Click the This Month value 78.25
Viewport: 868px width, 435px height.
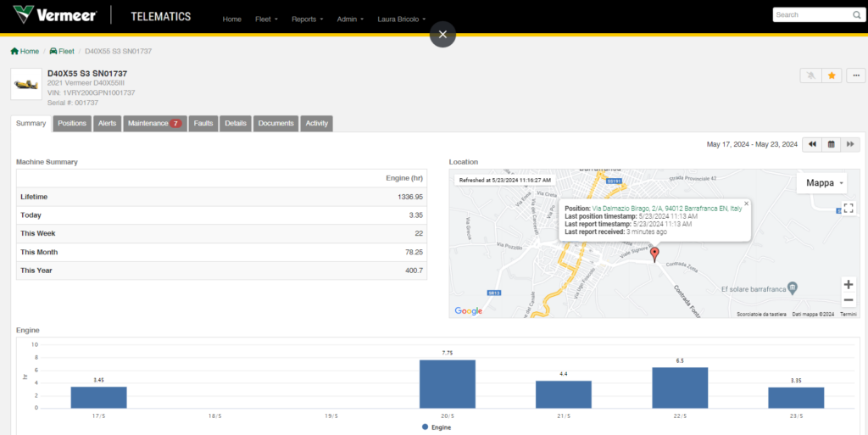(x=414, y=253)
